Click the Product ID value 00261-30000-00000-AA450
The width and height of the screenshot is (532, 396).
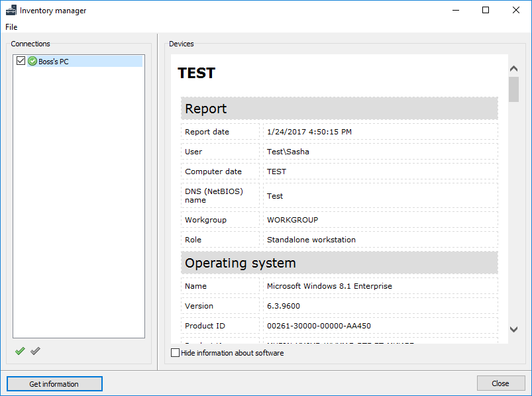[319, 326]
